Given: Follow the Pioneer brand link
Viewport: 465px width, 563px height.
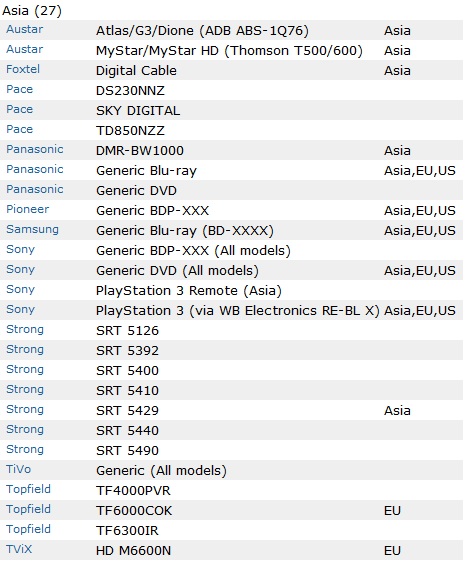Looking at the screenshot, I should pos(27,209).
